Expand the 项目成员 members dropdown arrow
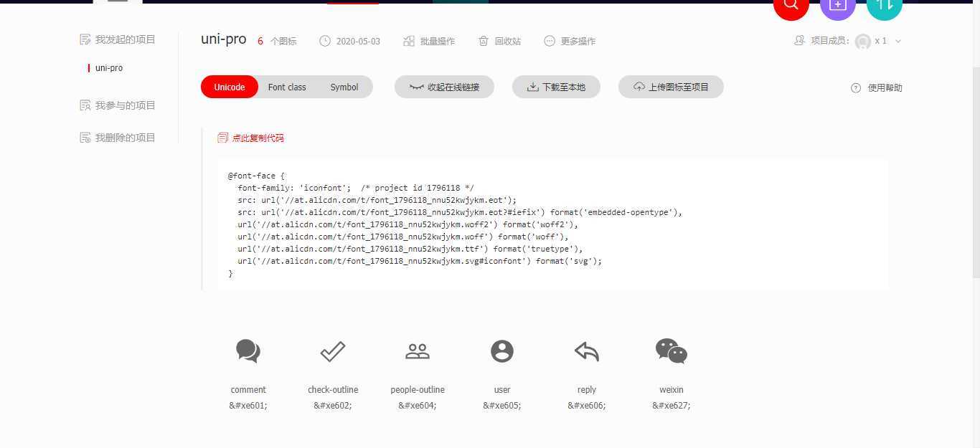The height and width of the screenshot is (448, 980). pyautogui.click(x=898, y=41)
